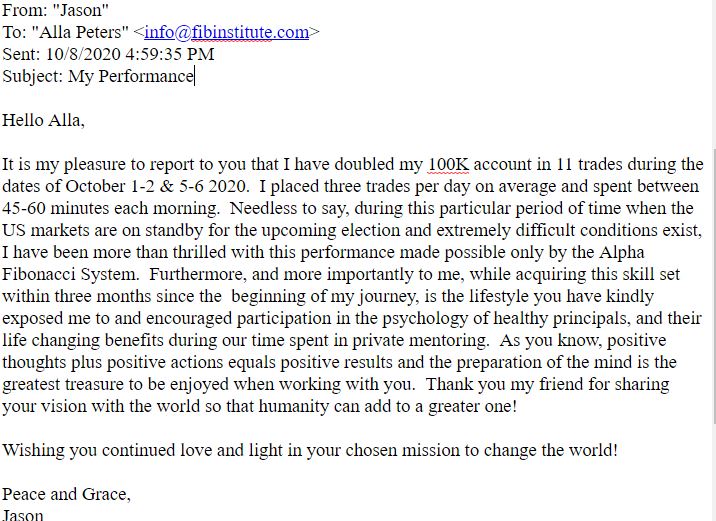Click the greeting line "Hello Alla,"
716x521 pixels.
coord(43,120)
